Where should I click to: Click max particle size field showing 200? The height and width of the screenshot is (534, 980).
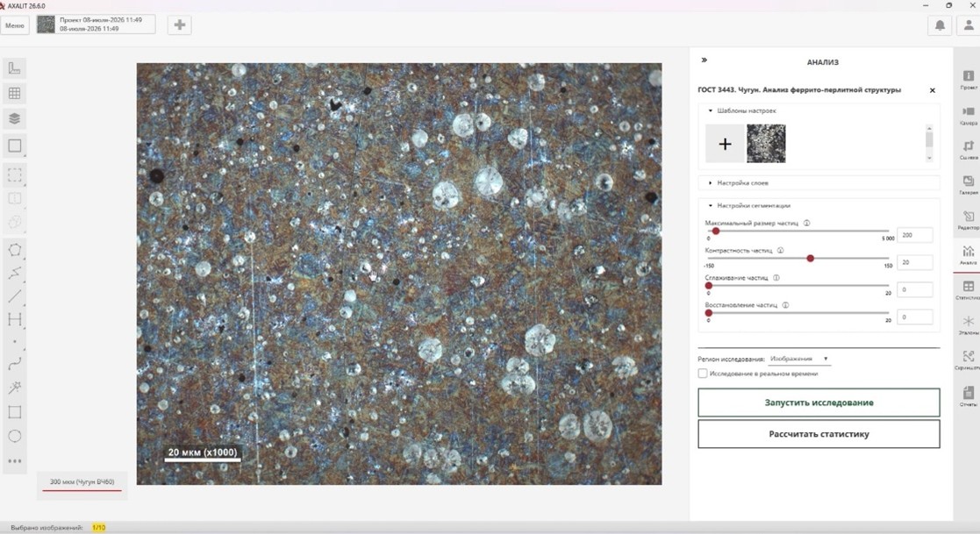(914, 235)
